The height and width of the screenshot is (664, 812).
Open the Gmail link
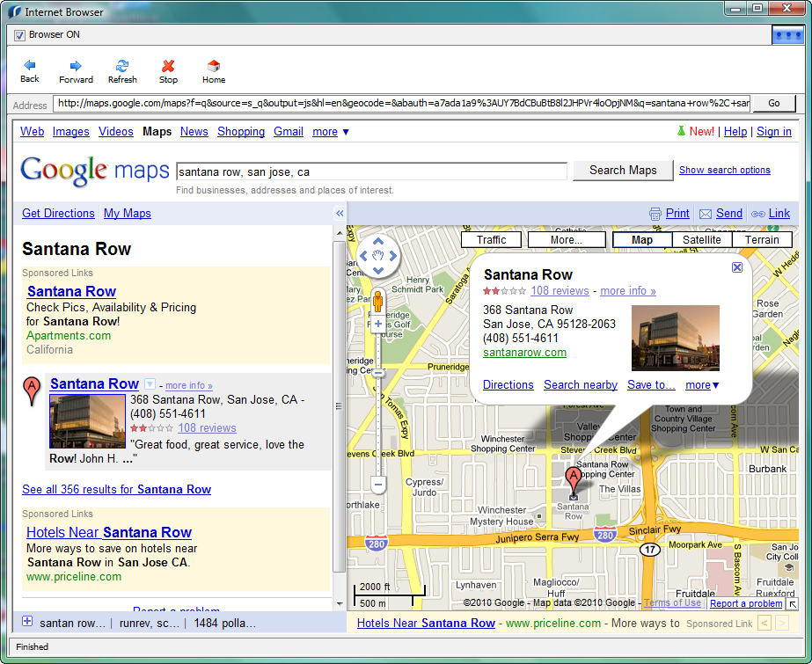coord(289,132)
